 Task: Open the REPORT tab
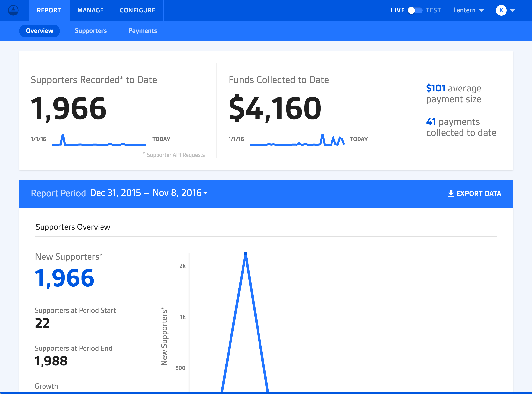tap(49, 10)
